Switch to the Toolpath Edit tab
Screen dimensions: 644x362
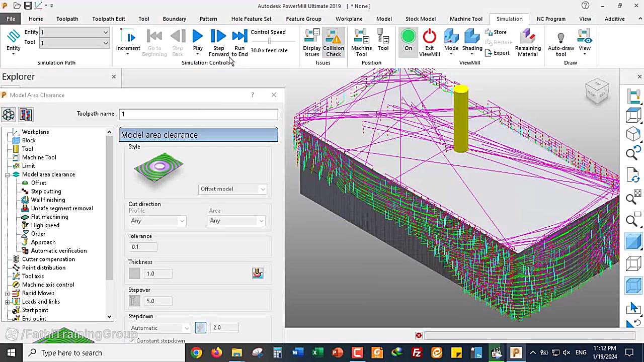(x=108, y=19)
